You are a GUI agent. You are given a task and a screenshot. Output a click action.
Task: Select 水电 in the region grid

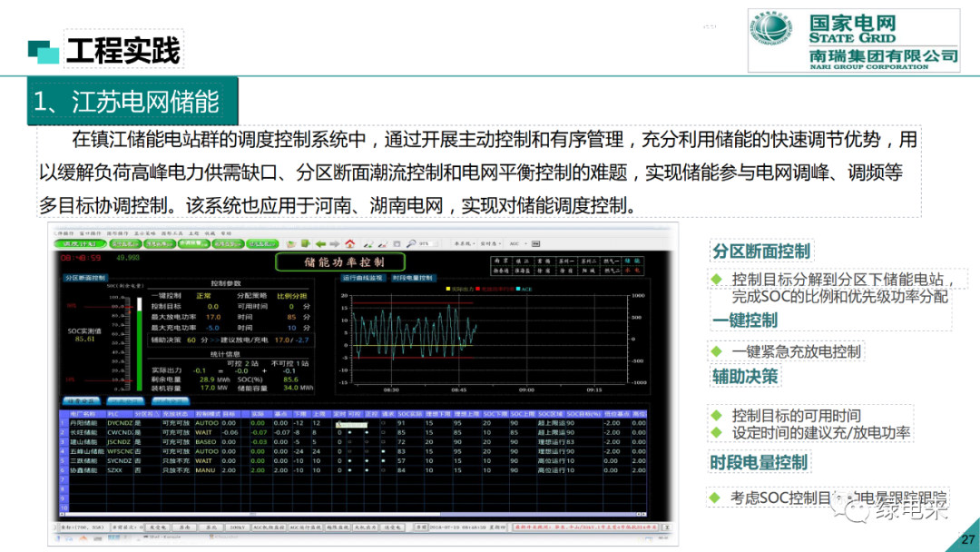[632, 271]
